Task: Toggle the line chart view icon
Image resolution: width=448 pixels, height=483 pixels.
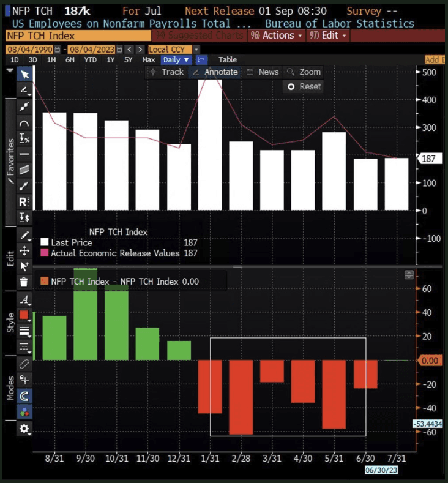Action: pos(202,60)
